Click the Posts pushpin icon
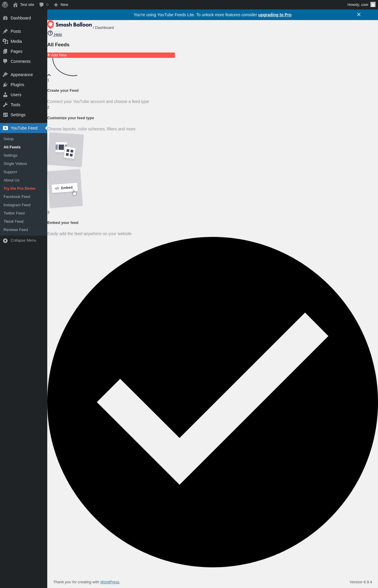The height and width of the screenshot is (588, 378). tap(5, 31)
